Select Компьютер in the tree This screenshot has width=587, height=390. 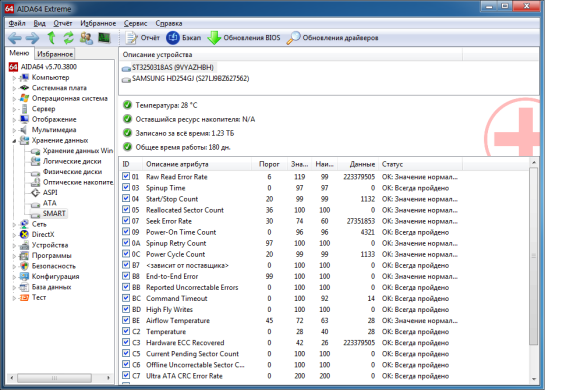[x=51, y=77]
